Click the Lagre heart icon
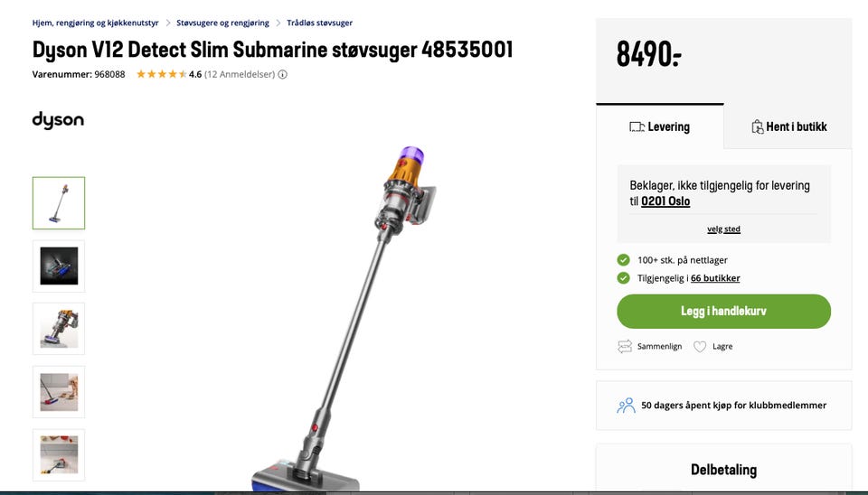The height and width of the screenshot is (495, 868). pos(700,346)
